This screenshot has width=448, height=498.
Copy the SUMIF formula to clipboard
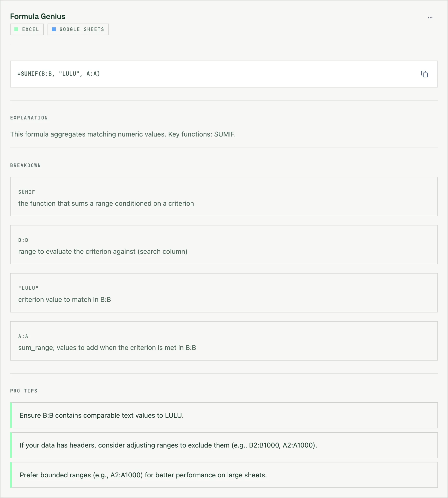[424, 74]
